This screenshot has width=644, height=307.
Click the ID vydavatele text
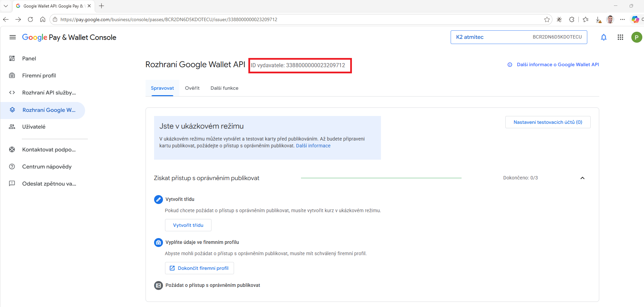[x=298, y=65]
